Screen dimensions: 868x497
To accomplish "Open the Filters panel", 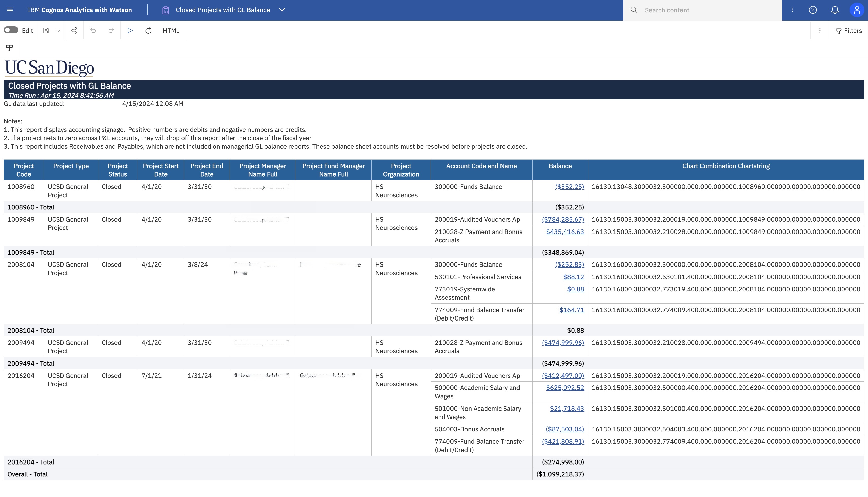I will (x=848, y=31).
